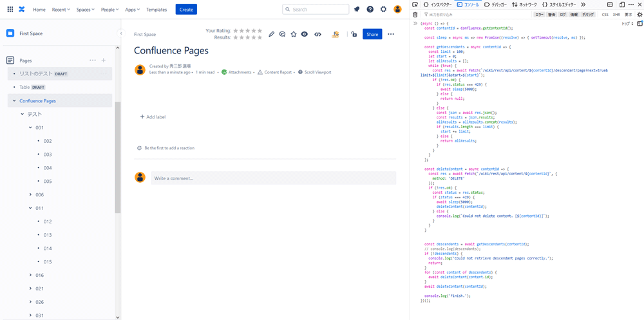Viewport: 644px width, 320px height.
Task: Collapse the Confluence Pages tree node
Action: (14, 100)
